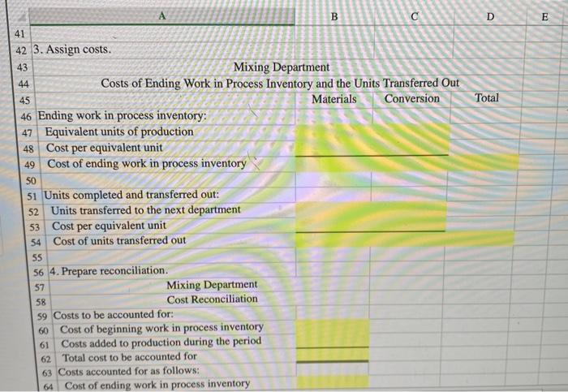
Task: Click 'Total cost to be accounted for' label
Action: pos(130,357)
